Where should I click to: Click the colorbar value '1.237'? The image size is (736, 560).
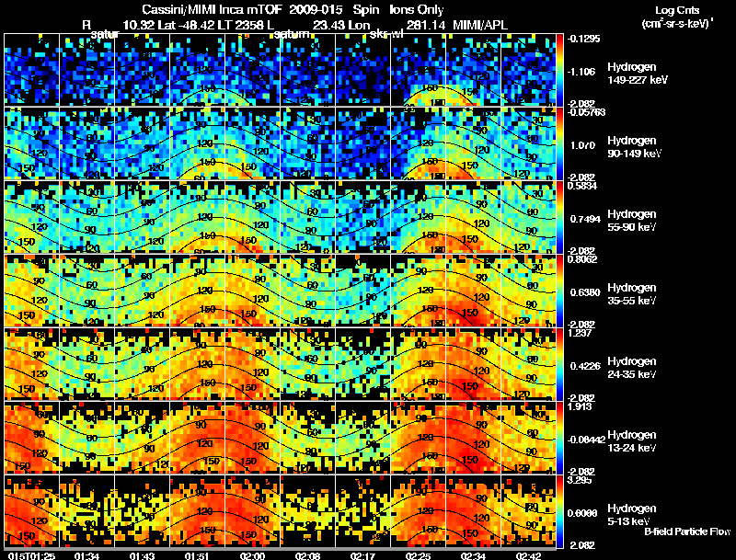(580, 333)
